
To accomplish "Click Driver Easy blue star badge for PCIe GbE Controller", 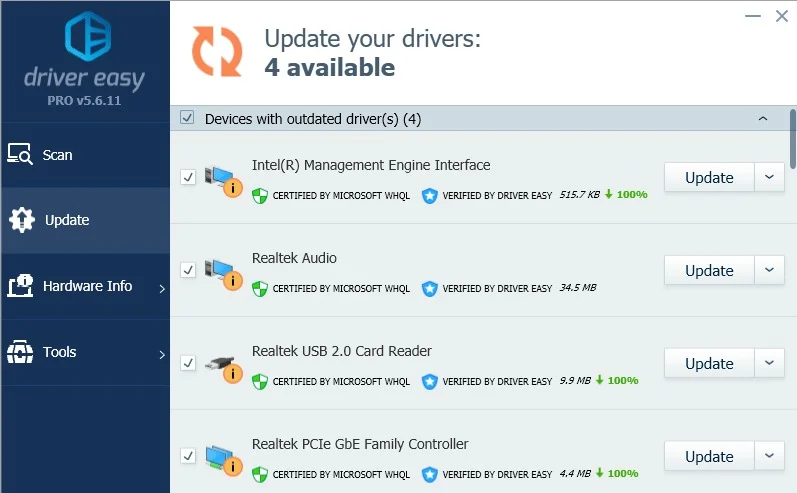I will point(430,474).
